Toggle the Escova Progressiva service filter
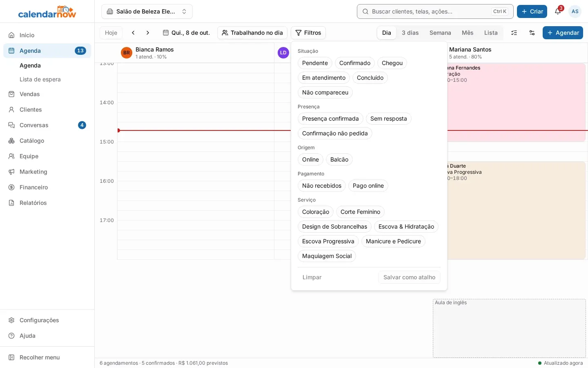 tap(328, 241)
